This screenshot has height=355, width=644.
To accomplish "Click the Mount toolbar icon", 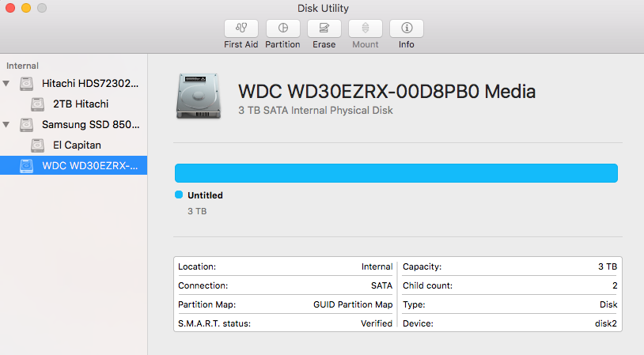I will click(366, 28).
